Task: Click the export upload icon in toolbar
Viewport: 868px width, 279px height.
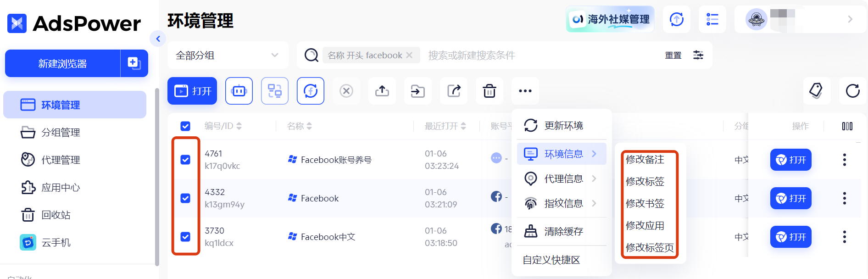Action: (x=382, y=91)
